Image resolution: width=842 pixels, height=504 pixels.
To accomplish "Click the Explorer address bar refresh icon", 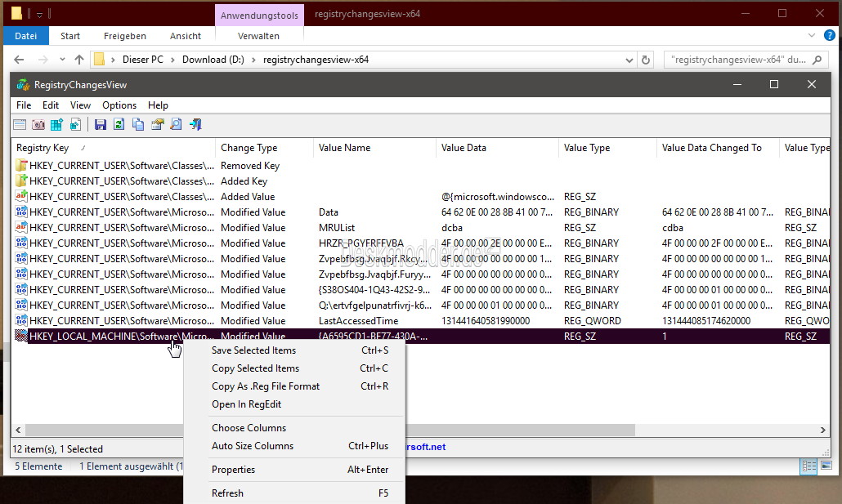I will click(x=646, y=60).
